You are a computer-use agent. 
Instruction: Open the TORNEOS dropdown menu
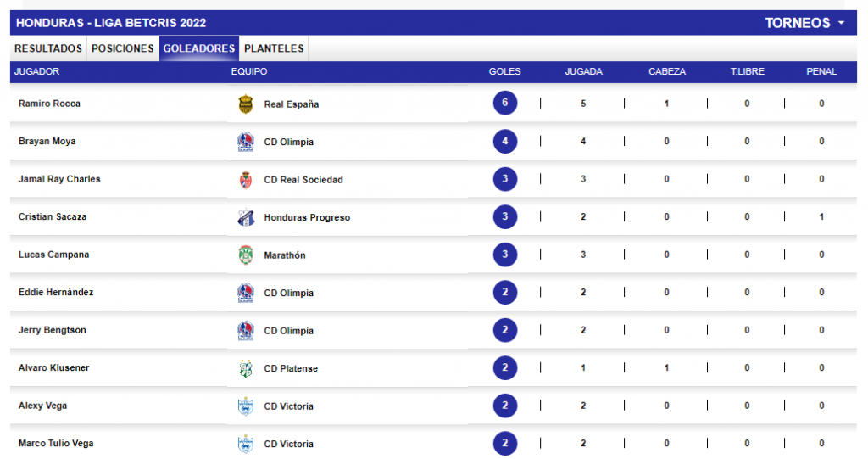[804, 23]
